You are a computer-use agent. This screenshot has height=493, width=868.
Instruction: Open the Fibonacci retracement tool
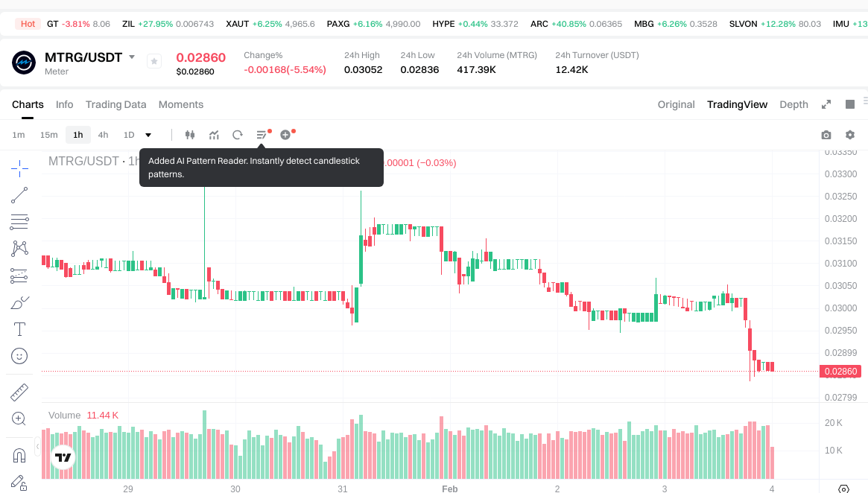pos(19,221)
